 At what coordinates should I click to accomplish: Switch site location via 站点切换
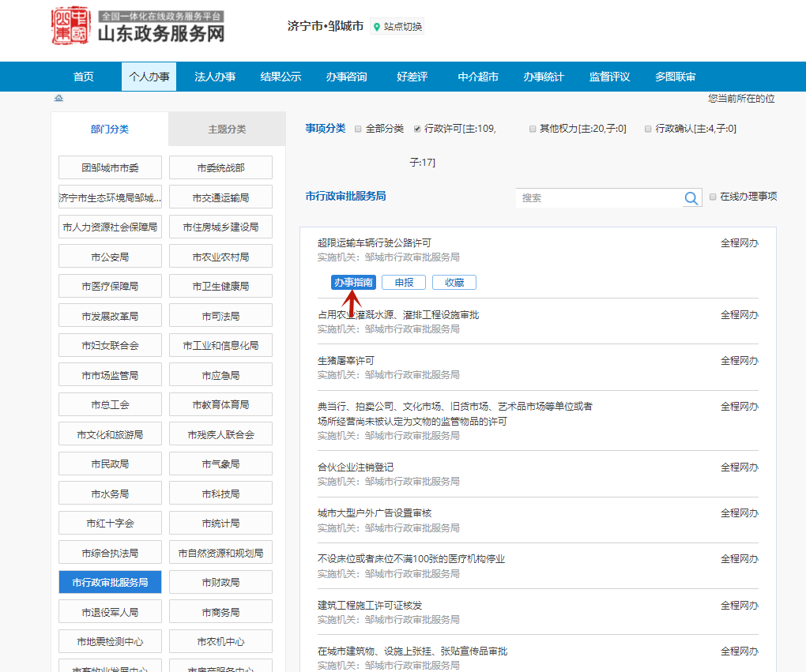(397, 27)
